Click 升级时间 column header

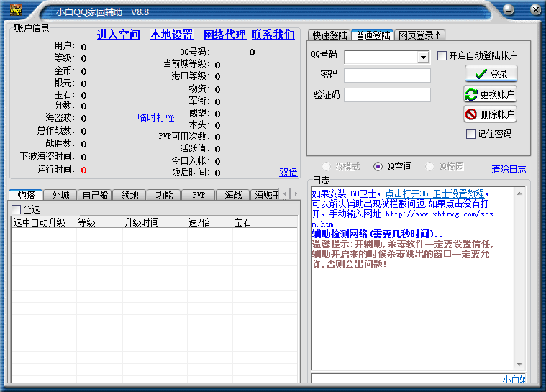(155, 222)
